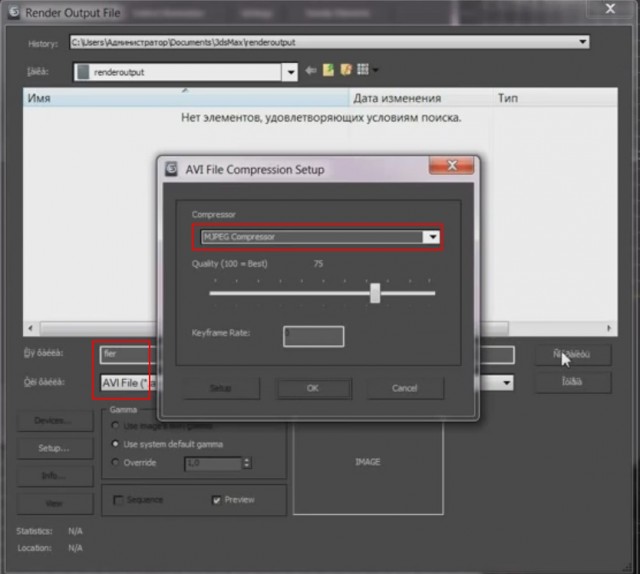
Task: Expand the renderoutput folder dropdown
Action: tap(290, 72)
